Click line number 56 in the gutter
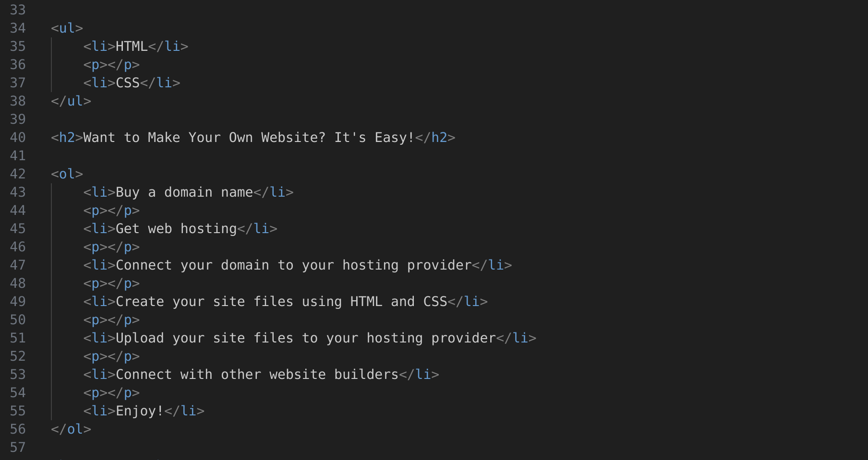The height and width of the screenshot is (460, 868). pos(18,429)
